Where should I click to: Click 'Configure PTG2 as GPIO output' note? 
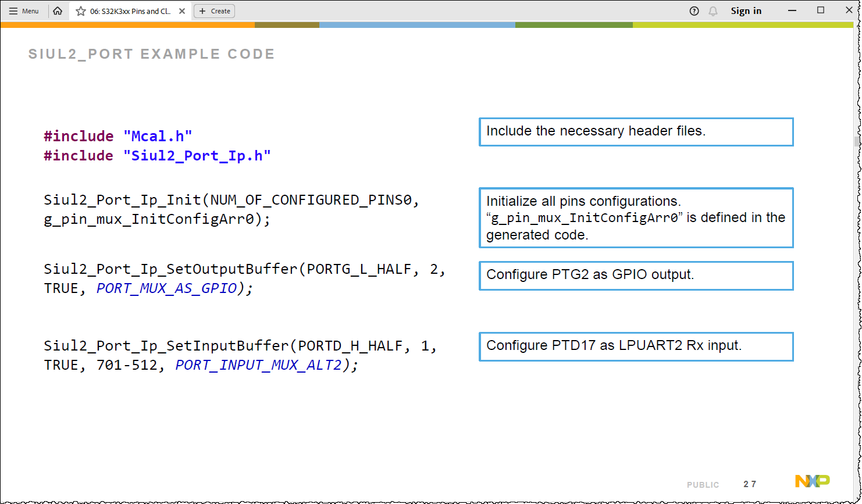[636, 276]
